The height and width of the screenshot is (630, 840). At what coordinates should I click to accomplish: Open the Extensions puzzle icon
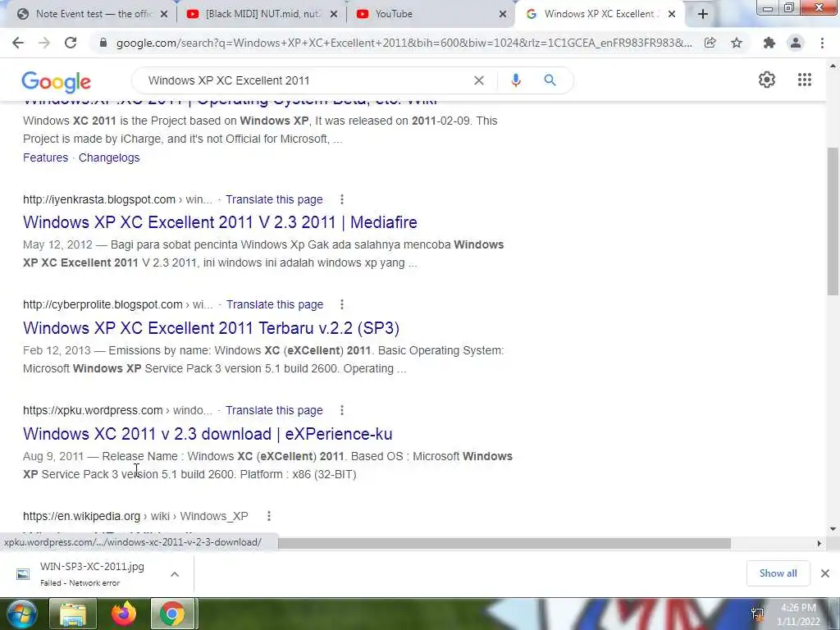pyautogui.click(x=769, y=43)
